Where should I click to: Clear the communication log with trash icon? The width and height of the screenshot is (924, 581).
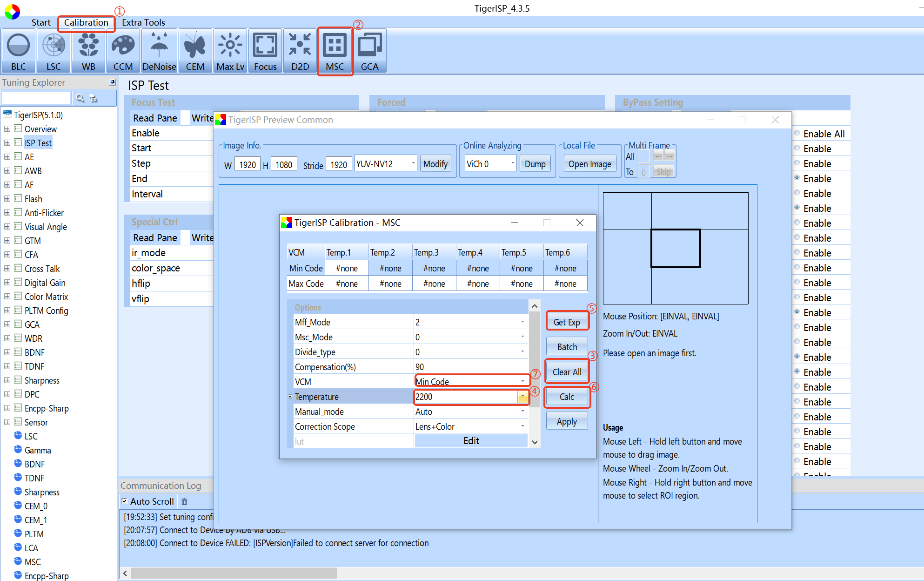tap(184, 501)
